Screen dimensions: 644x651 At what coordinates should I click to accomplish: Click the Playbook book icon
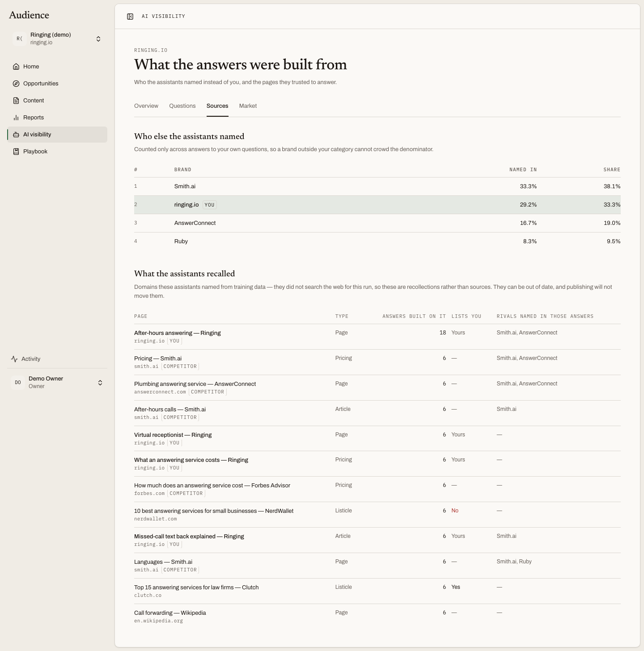(x=16, y=152)
